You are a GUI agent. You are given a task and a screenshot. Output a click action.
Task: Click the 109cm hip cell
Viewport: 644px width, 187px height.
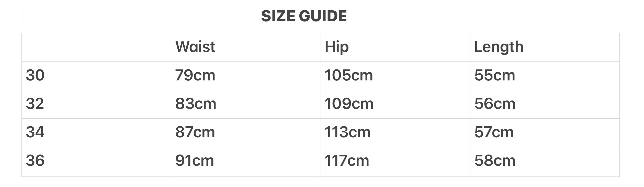click(349, 104)
